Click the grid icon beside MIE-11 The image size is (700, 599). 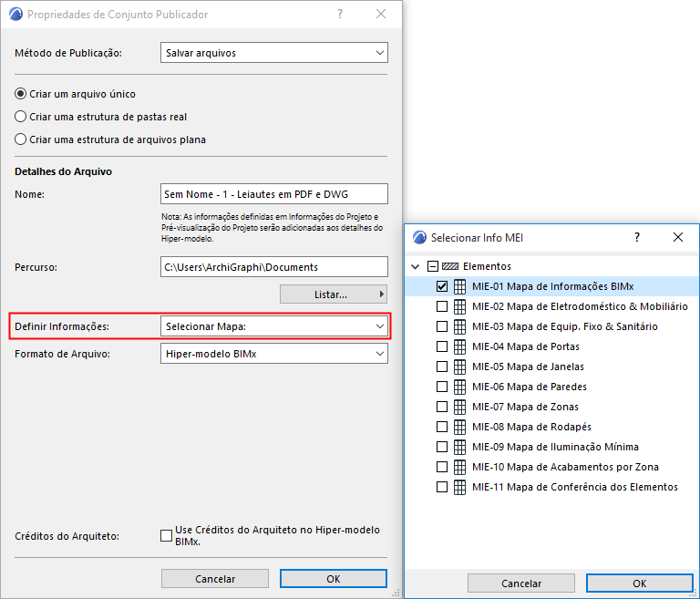point(459,488)
